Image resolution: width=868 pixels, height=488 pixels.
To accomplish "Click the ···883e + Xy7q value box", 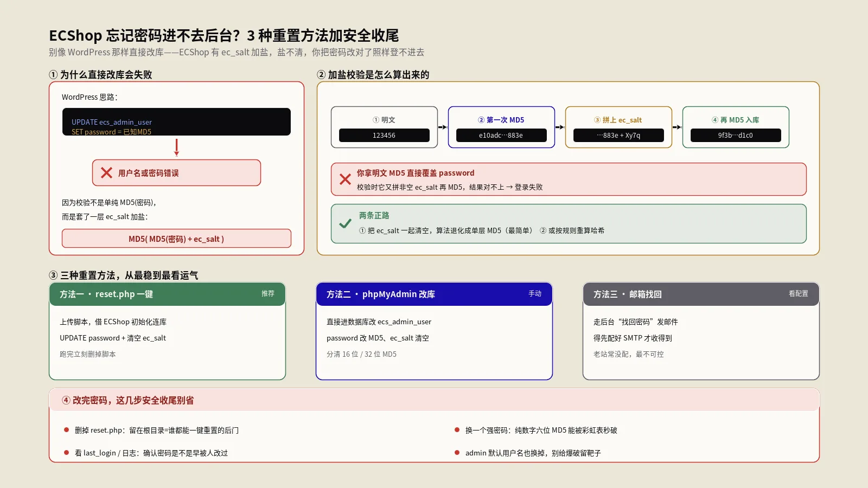I will (618, 135).
